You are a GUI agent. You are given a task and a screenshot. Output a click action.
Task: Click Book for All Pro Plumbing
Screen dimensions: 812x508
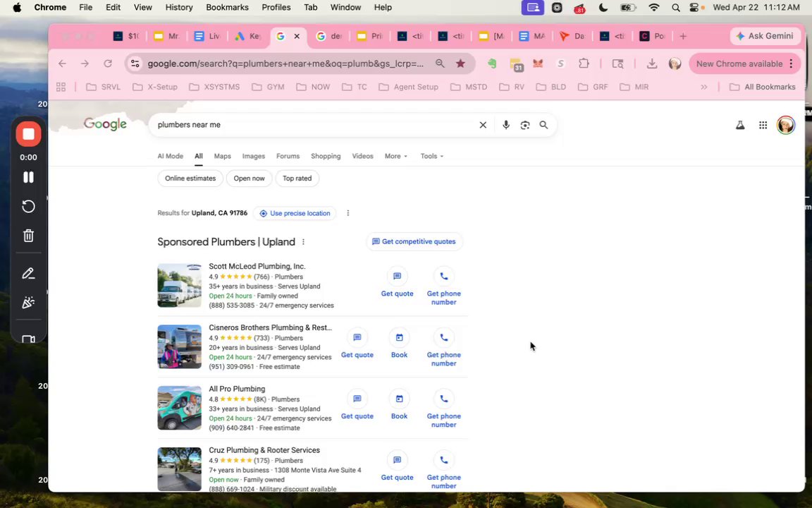point(399,406)
